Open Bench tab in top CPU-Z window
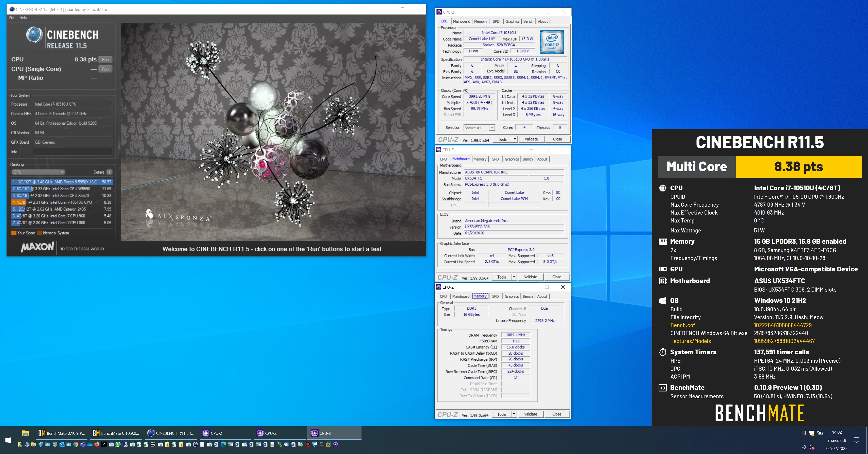This screenshot has width=868, height=454. click(528, 21)
